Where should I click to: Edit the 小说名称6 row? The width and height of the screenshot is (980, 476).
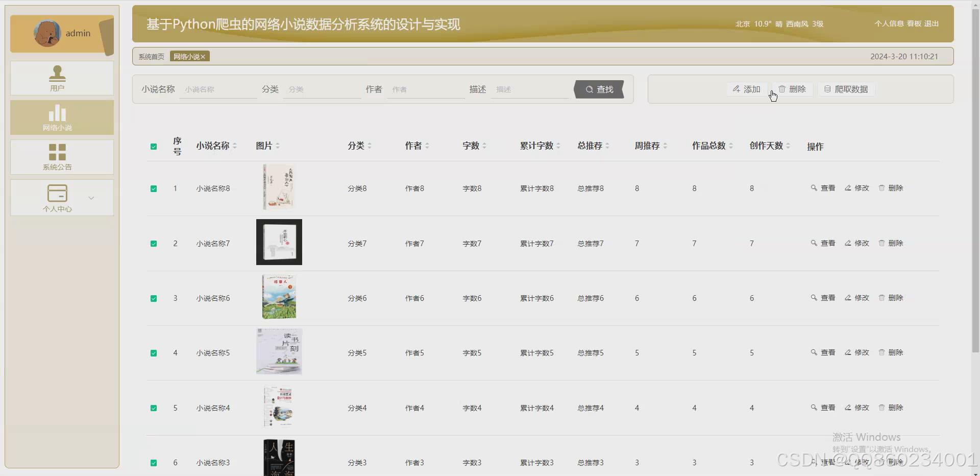(856, 298)
